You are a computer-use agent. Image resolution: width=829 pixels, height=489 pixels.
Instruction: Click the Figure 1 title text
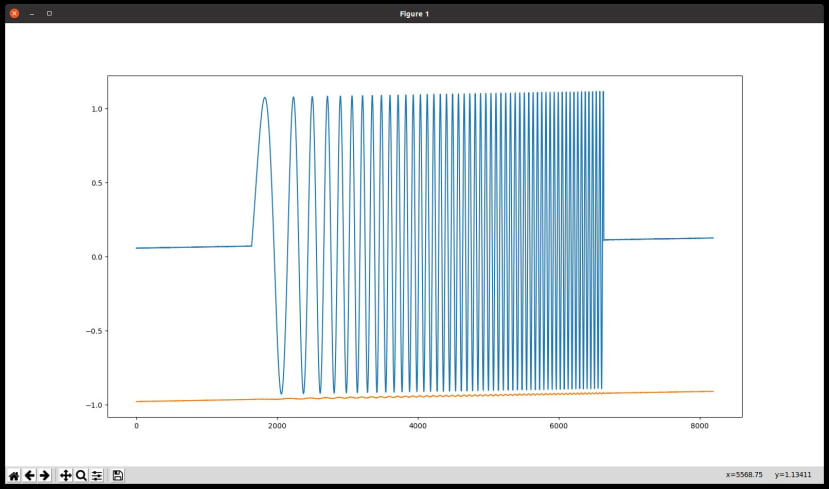414,14
